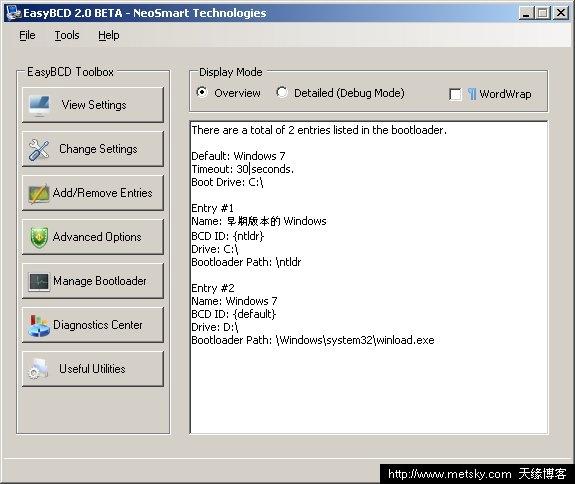Select Detailed (Debug Mode) radio button
The width and height of the screenshot is (575, 484).
pyautogui.click(x=282, y=92)
